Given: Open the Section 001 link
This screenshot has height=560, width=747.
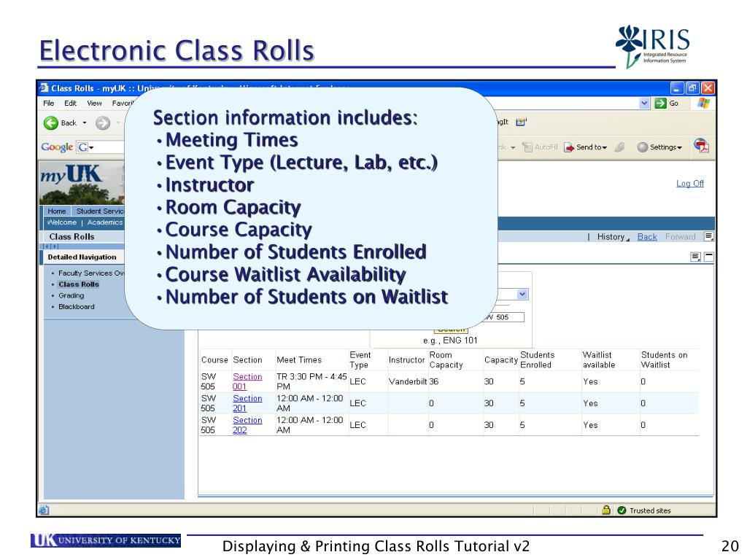Looking at the screenshot, I should (247, 381).
